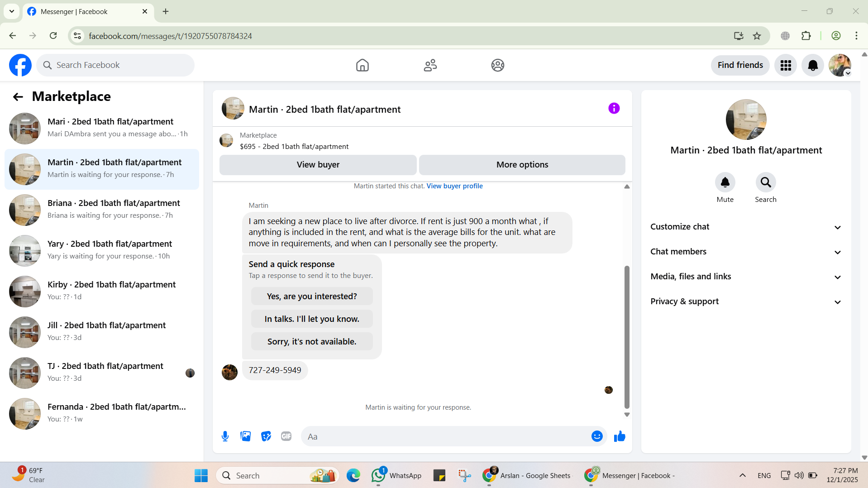Open Microsoft Edge from the taskbar
Screen dimensions: 868x488
[353, 476]
